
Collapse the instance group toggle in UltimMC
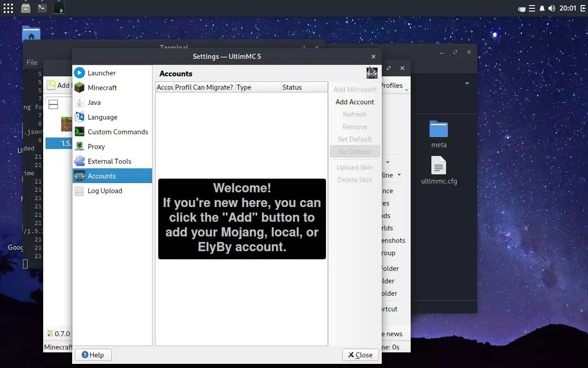pyautogui.click(x=53, y=104)
